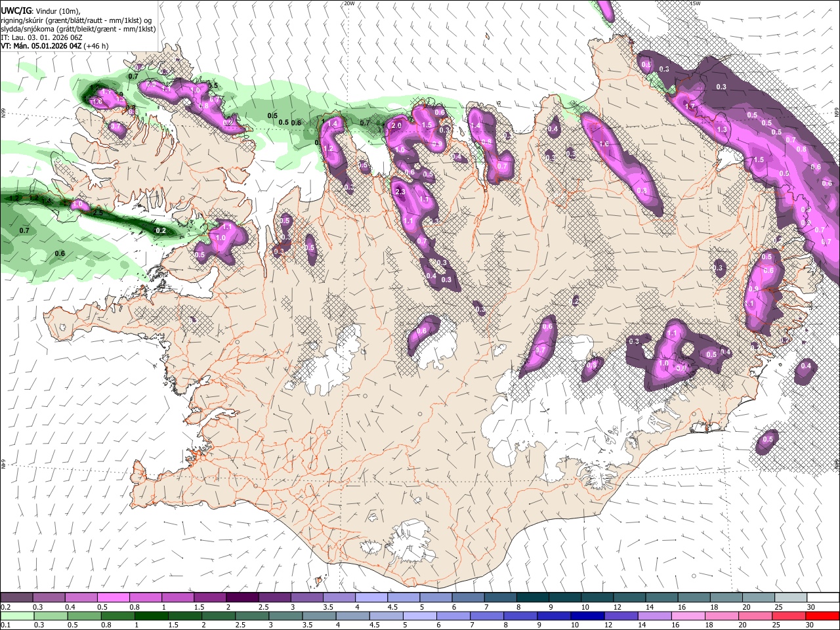
Task: Click the pale lavender 4–4.5 snow legend swatch
Action: [371, 597]
